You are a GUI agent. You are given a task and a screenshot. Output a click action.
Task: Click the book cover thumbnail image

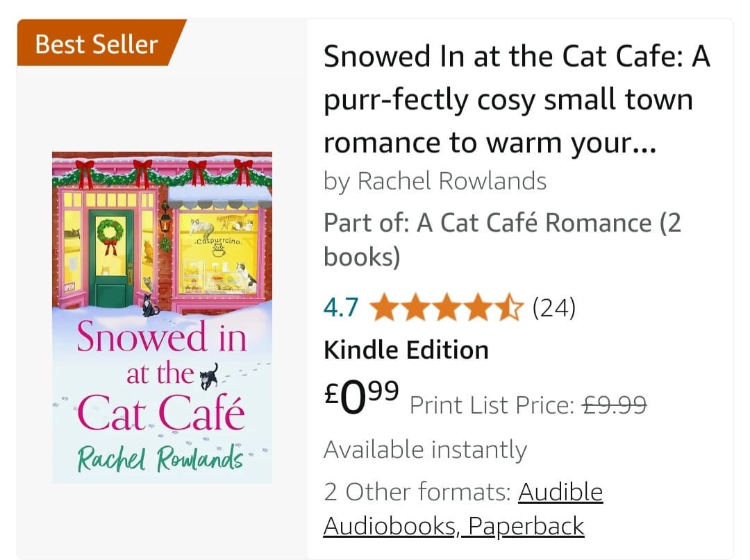coord(162,318)
